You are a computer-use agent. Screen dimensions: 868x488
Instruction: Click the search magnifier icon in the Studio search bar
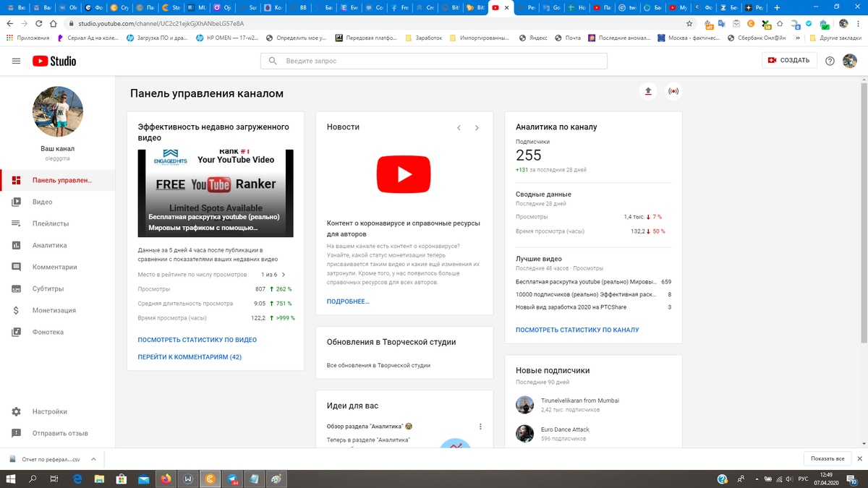coord(273,61)
